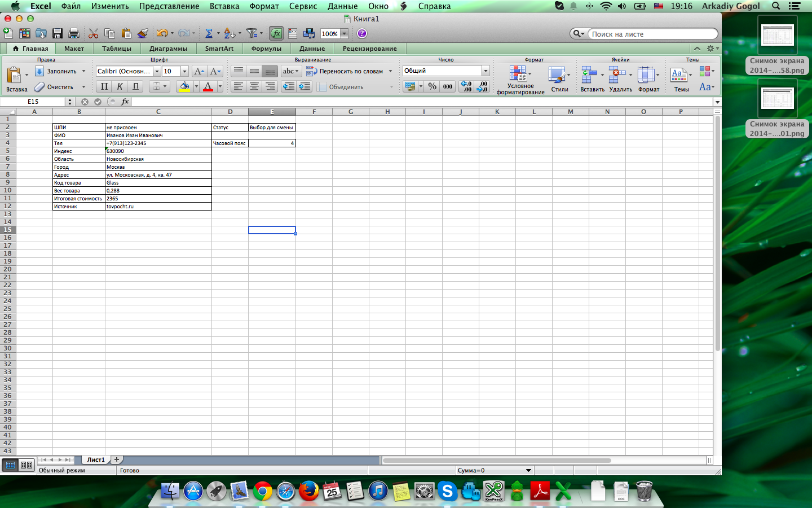Screen dimensions: 812x508
Task: Open the Вставка menu in menu bar
Action: click(224, 6)
